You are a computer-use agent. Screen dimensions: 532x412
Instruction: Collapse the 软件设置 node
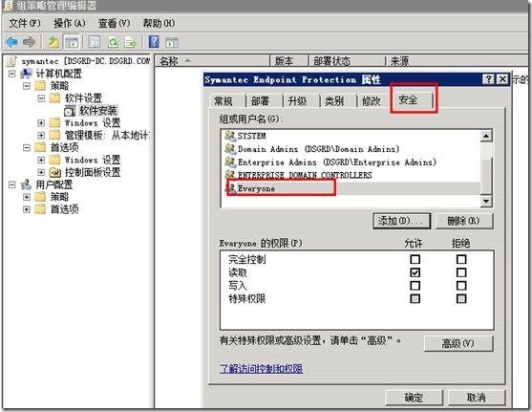click(41, 98)
